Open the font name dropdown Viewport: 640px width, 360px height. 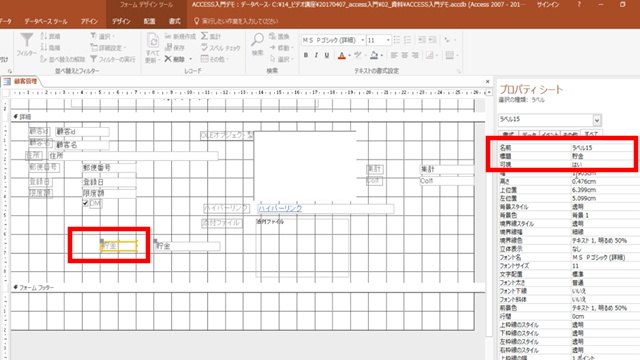pos(362,40)
